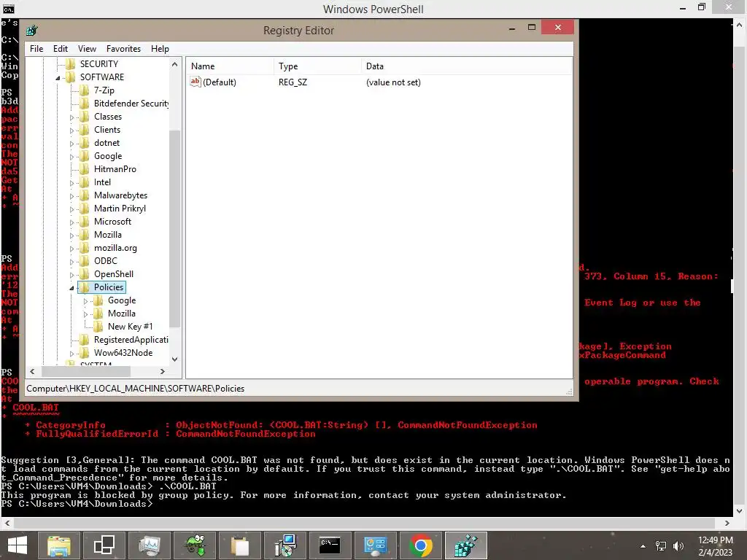Viewport: 747px width, 560px height.
Task: Open the network status tray icon
Action: [x=661, y=546]
